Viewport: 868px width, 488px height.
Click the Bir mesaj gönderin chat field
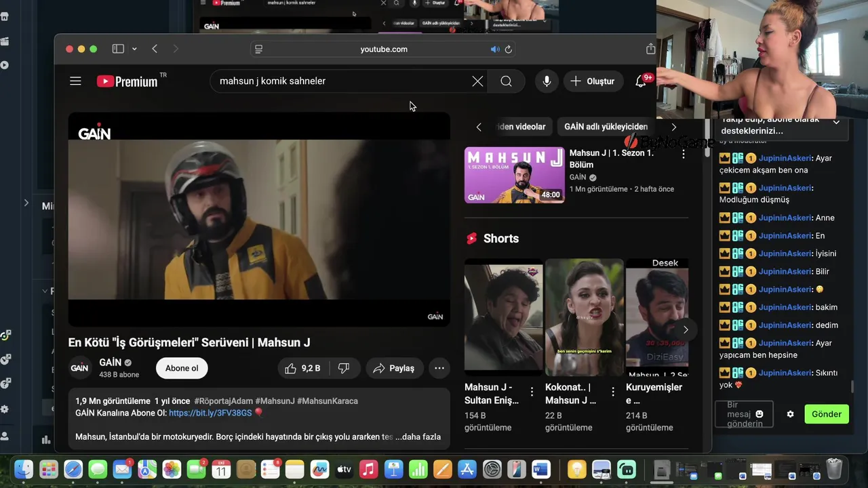743,414
